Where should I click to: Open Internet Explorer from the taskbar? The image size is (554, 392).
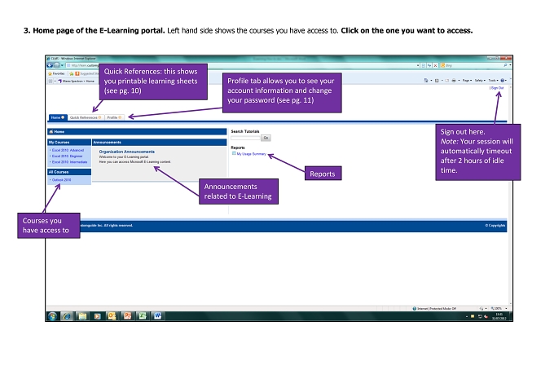67,316
